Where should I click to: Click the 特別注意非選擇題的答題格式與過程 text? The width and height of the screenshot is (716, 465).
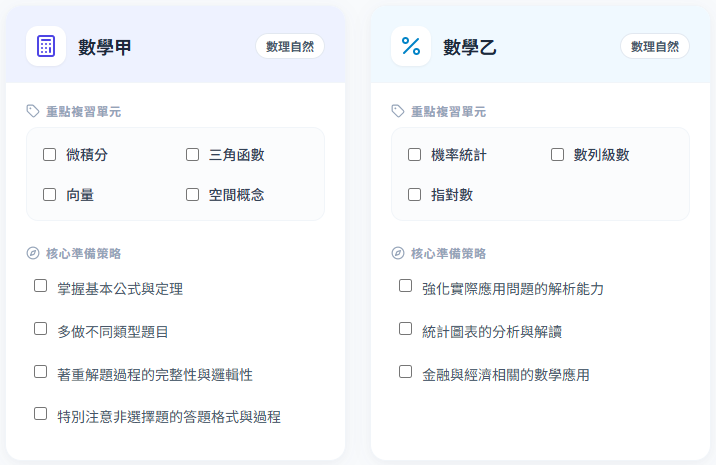pos(169,417)
